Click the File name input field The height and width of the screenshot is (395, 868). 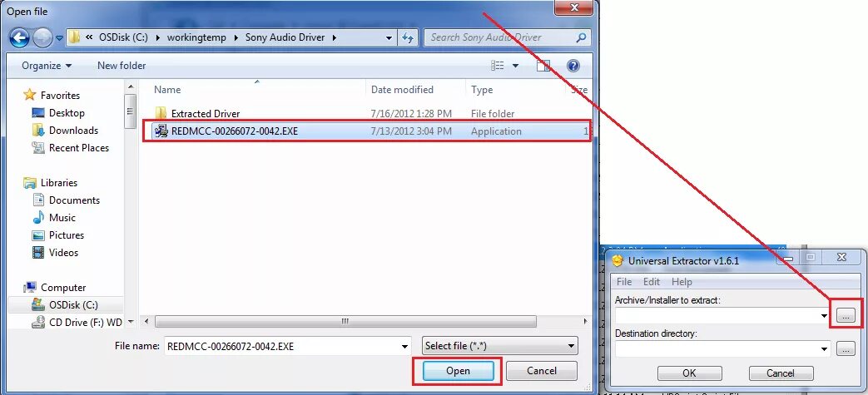[x=282, y=347]
